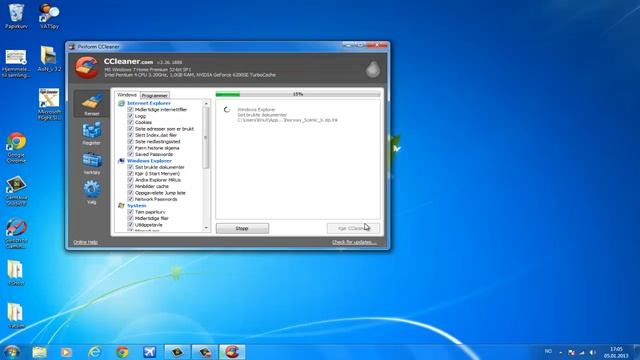Open the Register (Registry) section
The image size is (640, 360).
[x=92, y=133]
